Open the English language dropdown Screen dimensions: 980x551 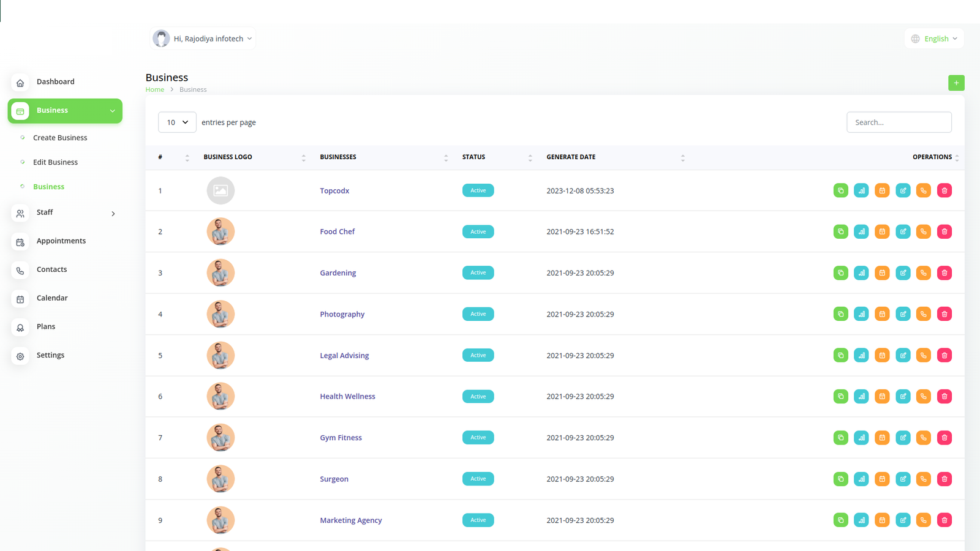click(x=934, y=39)
